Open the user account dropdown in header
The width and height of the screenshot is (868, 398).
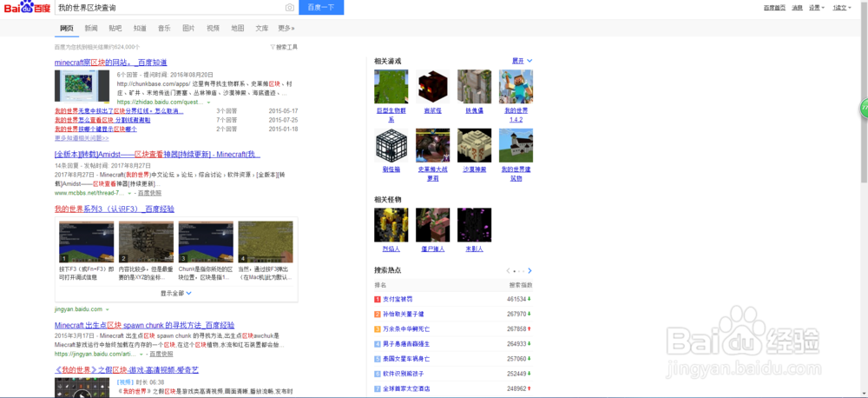(x=842, y=8)
